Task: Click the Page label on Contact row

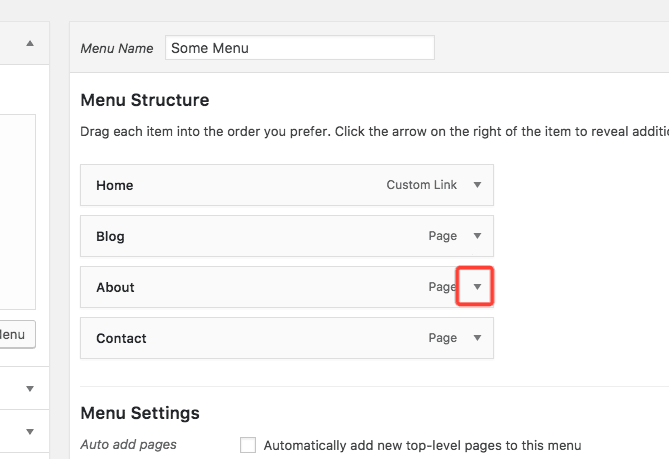Action: (442, 338)
